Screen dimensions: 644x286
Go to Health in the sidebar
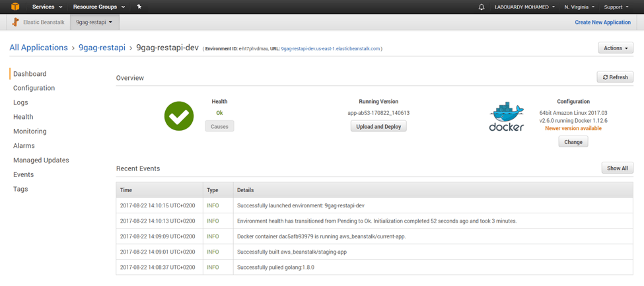click(x=23, y=117)
